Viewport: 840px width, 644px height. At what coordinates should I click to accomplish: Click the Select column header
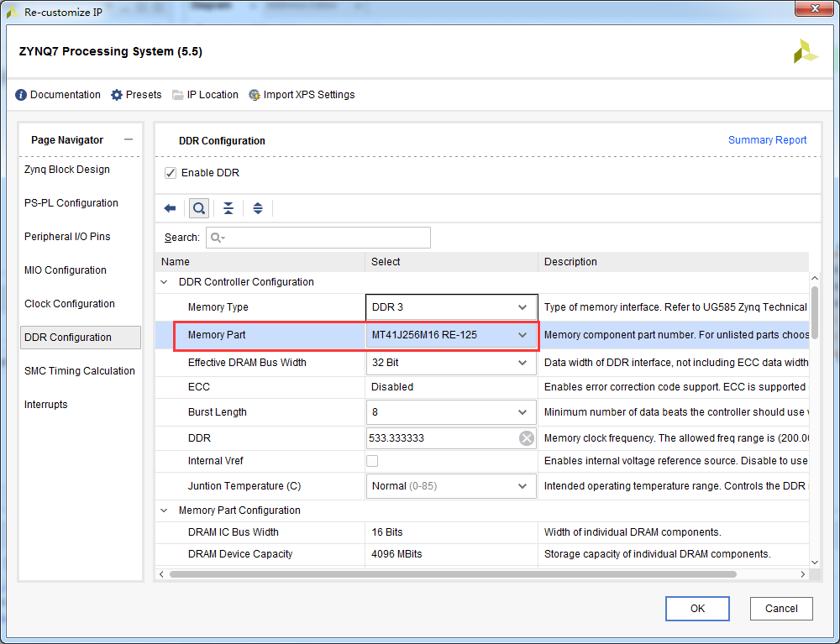452,262
